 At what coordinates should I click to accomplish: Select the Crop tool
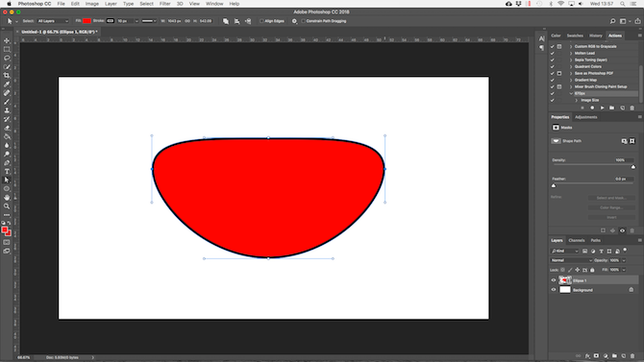(x=7, y=76)
